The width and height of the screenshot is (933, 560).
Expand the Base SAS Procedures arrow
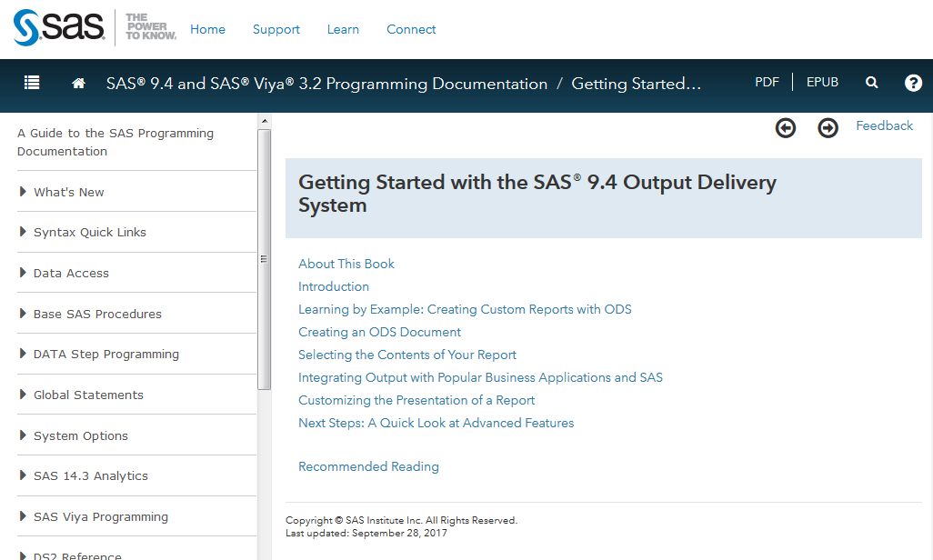(23, 313)
